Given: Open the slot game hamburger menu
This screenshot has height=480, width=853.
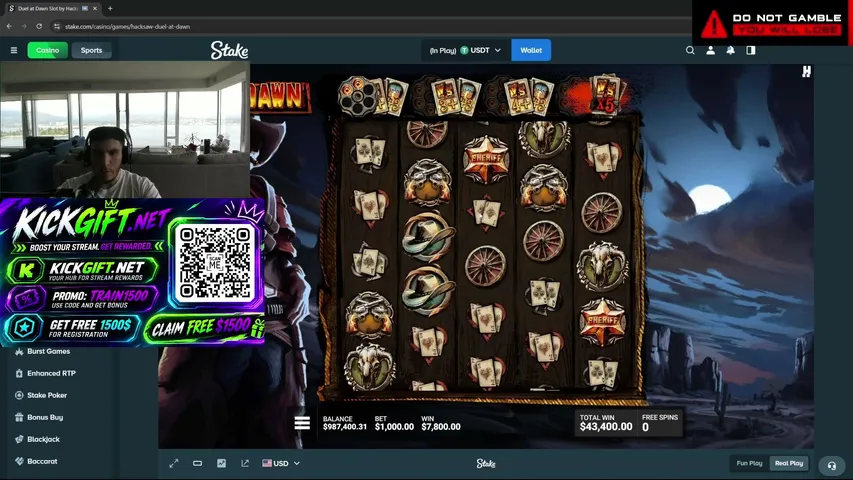Looking at the screenshot, I should pyautogui.click(x=302, y=423).
